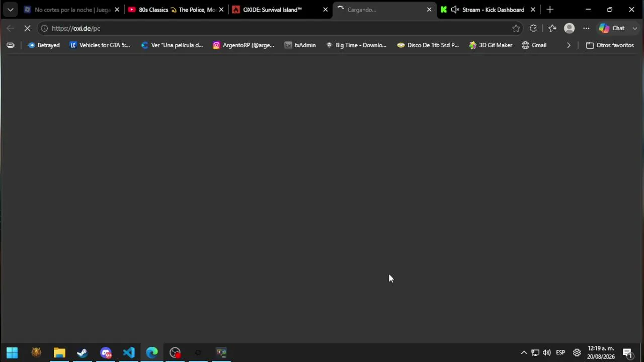This screenshot has height=362, width=644.
Task: Open the Betrayed bookmark
Action: 44,45
